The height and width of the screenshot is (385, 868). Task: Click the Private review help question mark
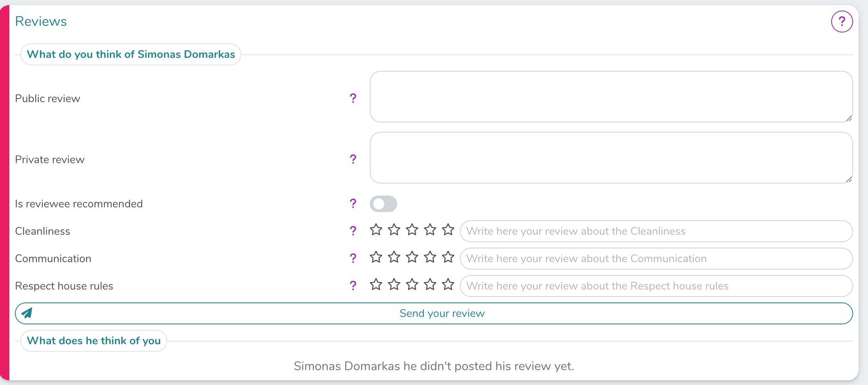[353, 159]
